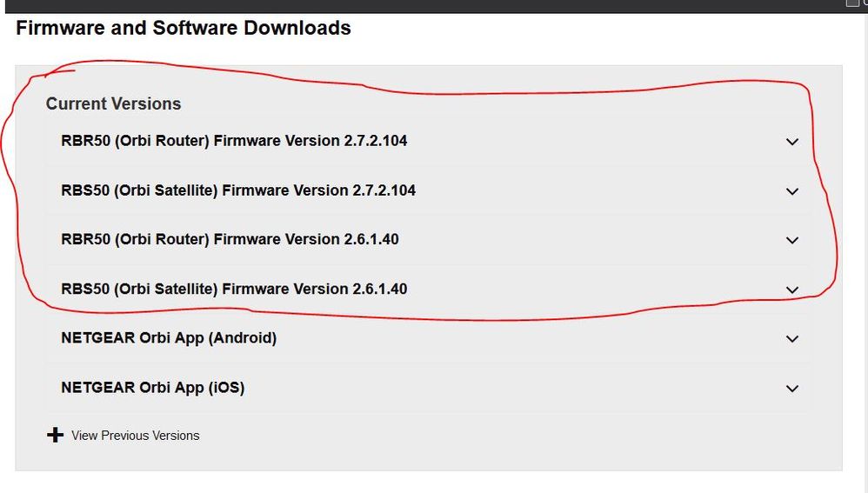The height and width of the screenshot is (493, 868).
Task: Select NETGEAR Orbi App (iOS) title
Action: coord(152,388)
